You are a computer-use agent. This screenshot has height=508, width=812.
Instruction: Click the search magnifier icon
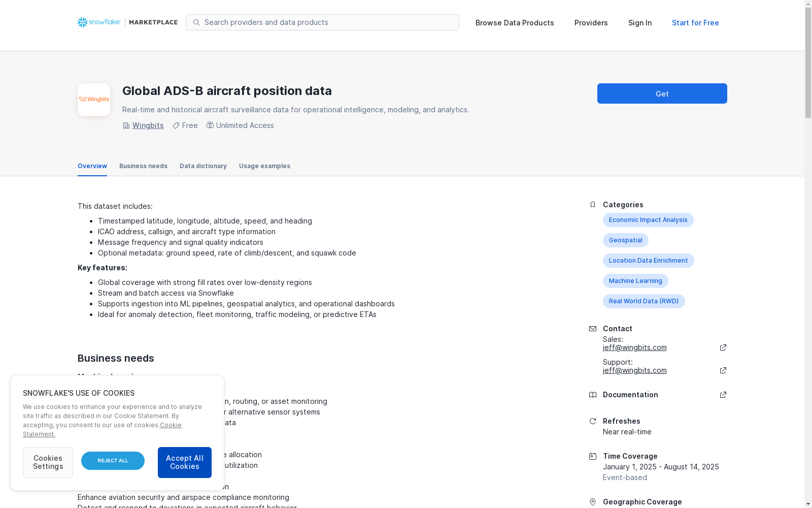[196, 22]
